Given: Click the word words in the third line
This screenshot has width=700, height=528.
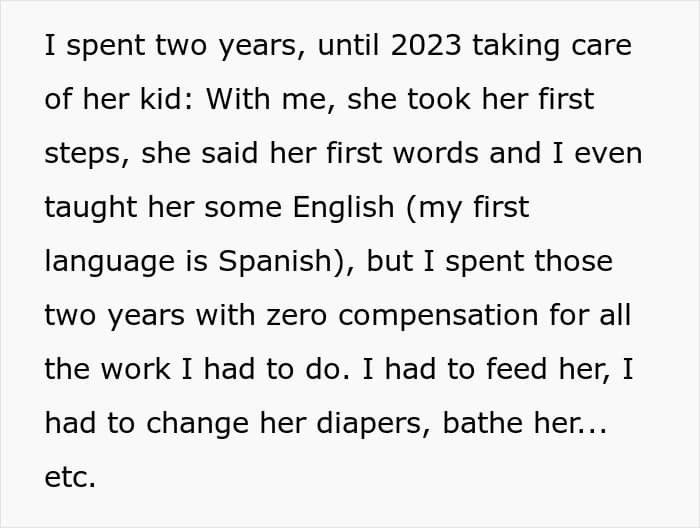Looking at the screenshot, I should tap(435, 153).
